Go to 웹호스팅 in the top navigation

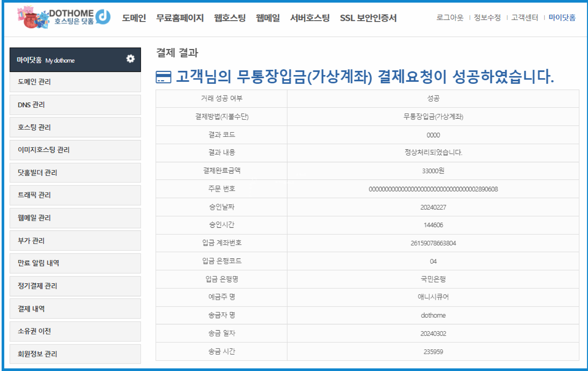coord(229,18)
